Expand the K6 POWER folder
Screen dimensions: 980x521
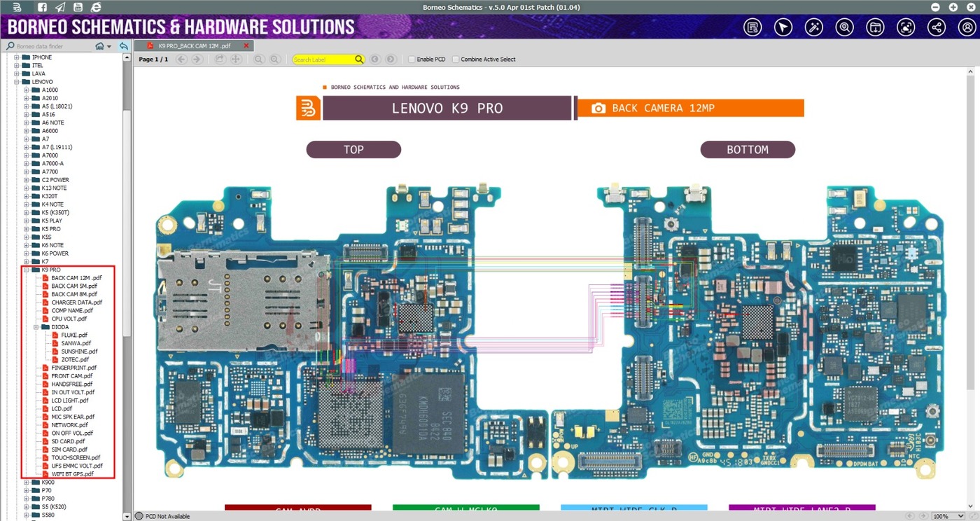(26, 253)
